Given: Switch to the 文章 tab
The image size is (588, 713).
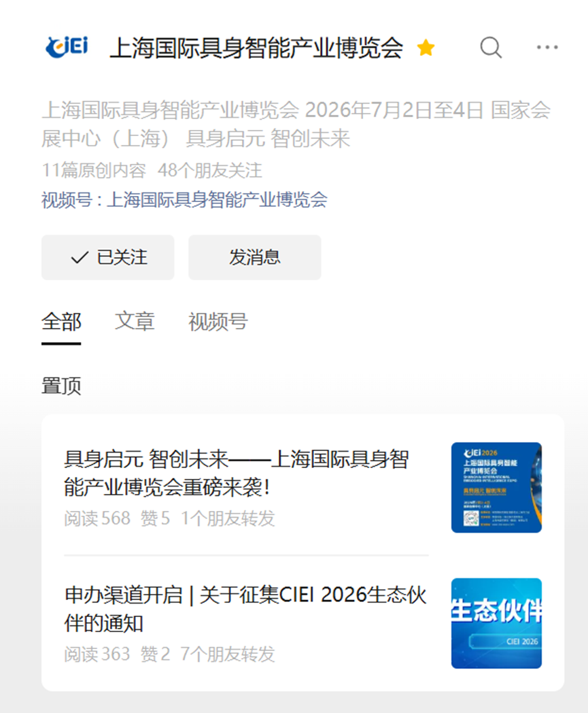Looking at the screenshot, I should (x=135, y=322).
